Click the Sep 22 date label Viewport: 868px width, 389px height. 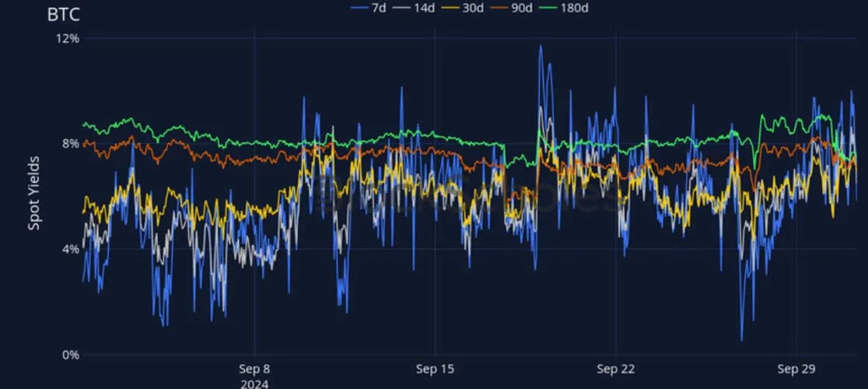click(615, 370)
